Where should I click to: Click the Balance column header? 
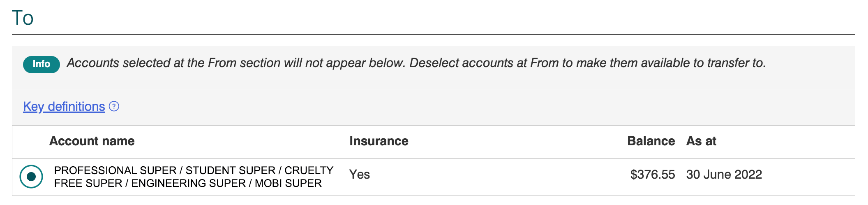point(651,141)
